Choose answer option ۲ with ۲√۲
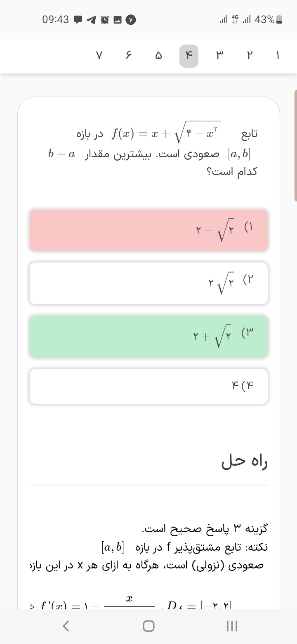 pyautogui.click(x=148, y=283)
